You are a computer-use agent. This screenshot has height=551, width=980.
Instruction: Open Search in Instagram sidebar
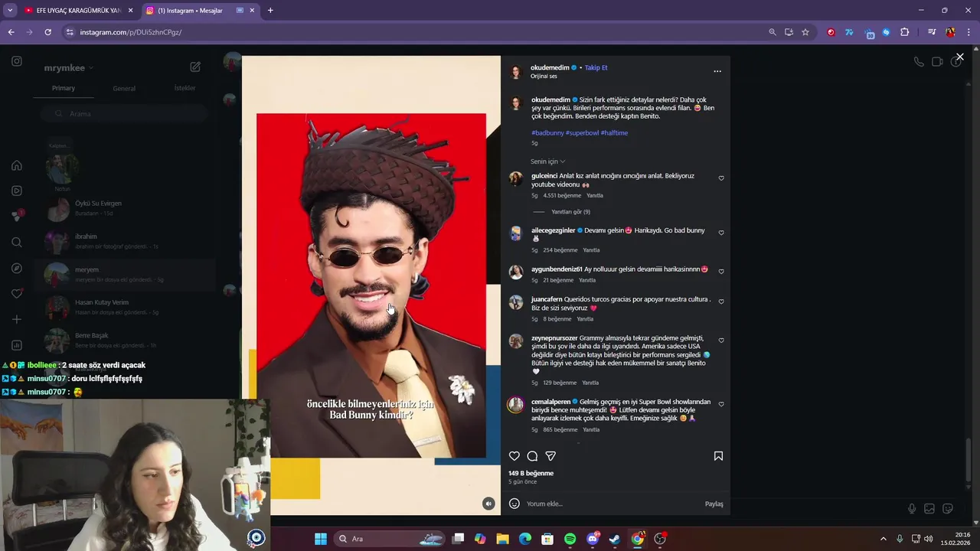pyautogui.click(x=17, y=243)
